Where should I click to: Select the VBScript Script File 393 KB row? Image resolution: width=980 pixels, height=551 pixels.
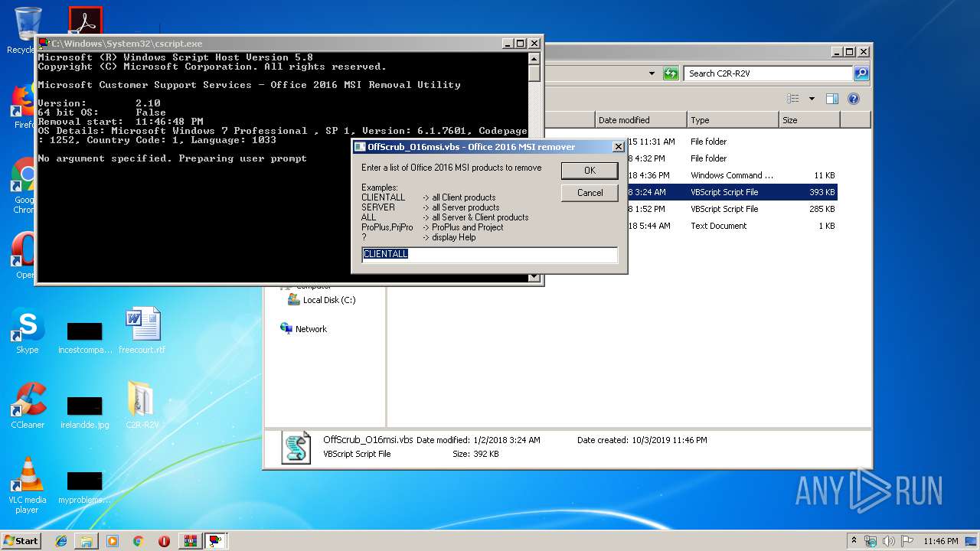[x=732, y=192]
